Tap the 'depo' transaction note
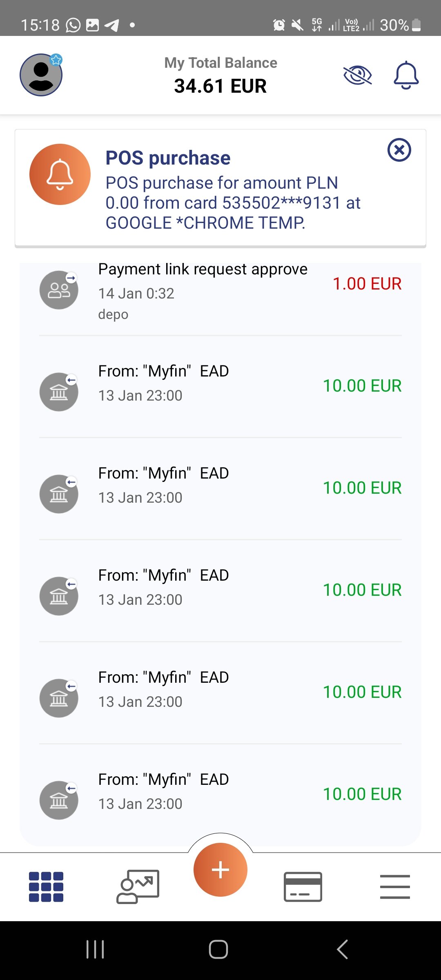This screenshot has width=441, height=980. coord(113,314)
